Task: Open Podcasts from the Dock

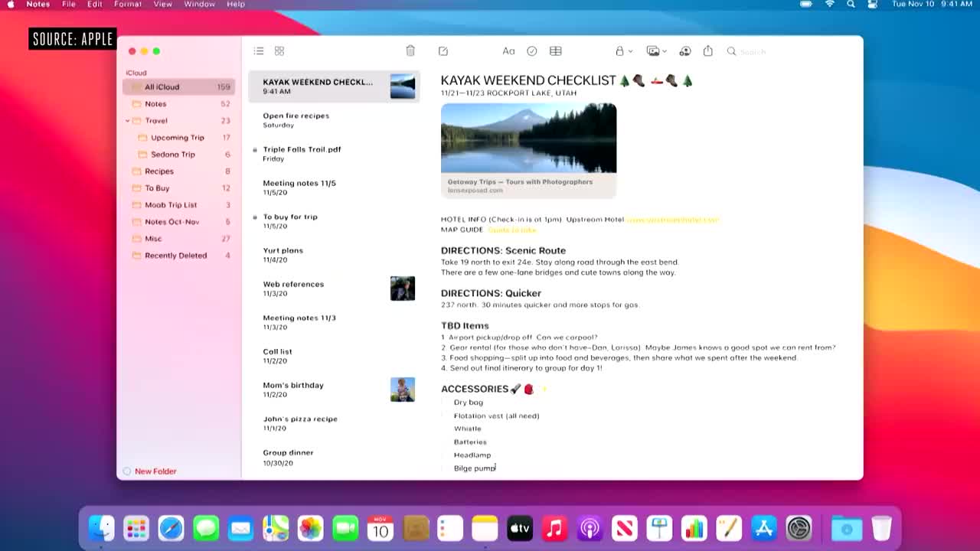Action: click(x=590, y=528)
